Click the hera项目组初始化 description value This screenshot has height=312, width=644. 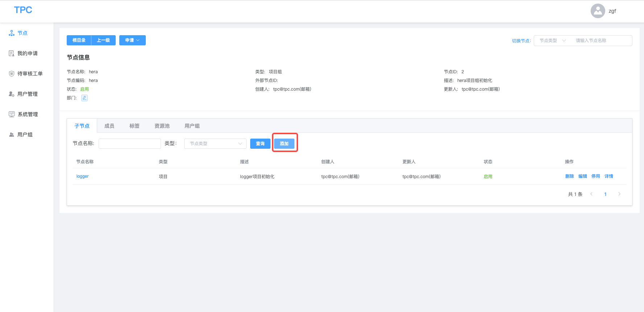click(x=475, y=81)
